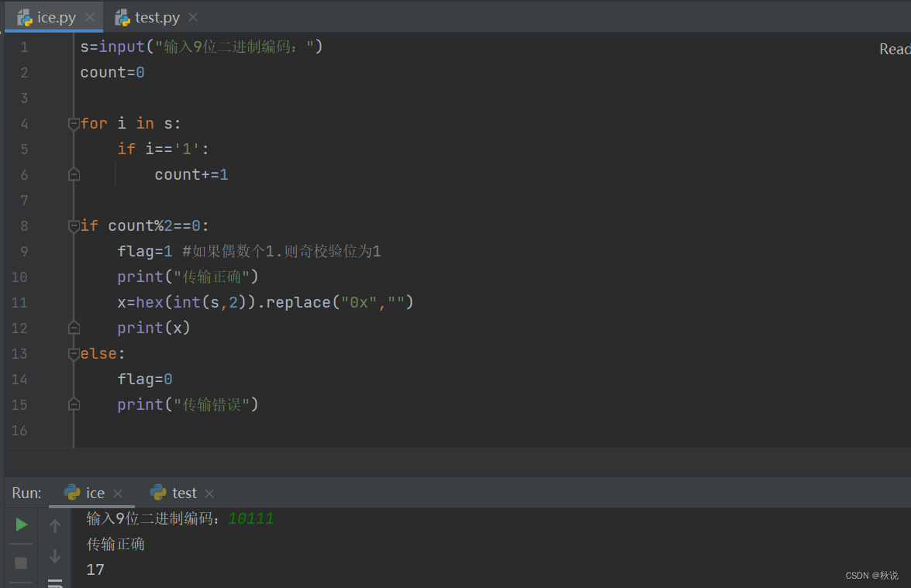This screenshot has height=588, width=911.
Task: Collapse the for loop on line 4
Action: click(74, 124)
